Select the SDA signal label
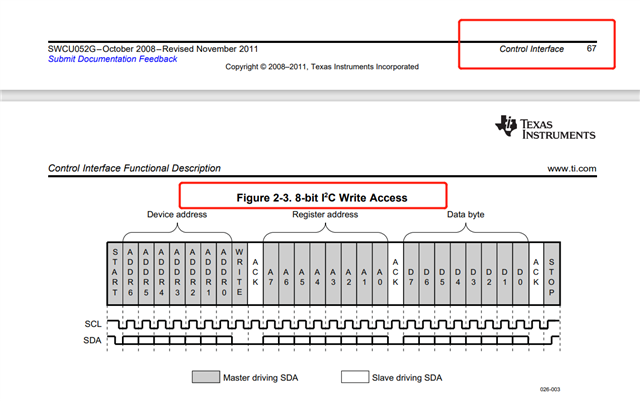This screenshot has width=640, height=401. point(92,340)
